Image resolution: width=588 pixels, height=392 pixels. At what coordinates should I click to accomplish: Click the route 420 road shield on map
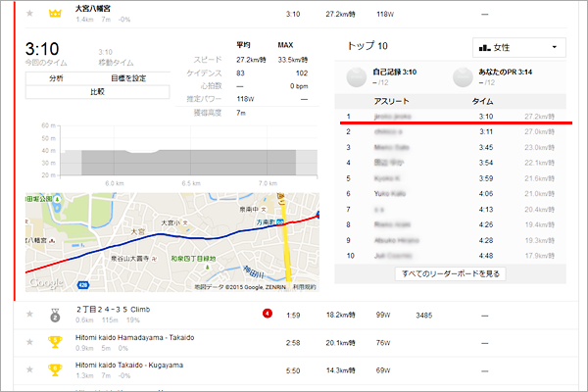tap(83, 285)
